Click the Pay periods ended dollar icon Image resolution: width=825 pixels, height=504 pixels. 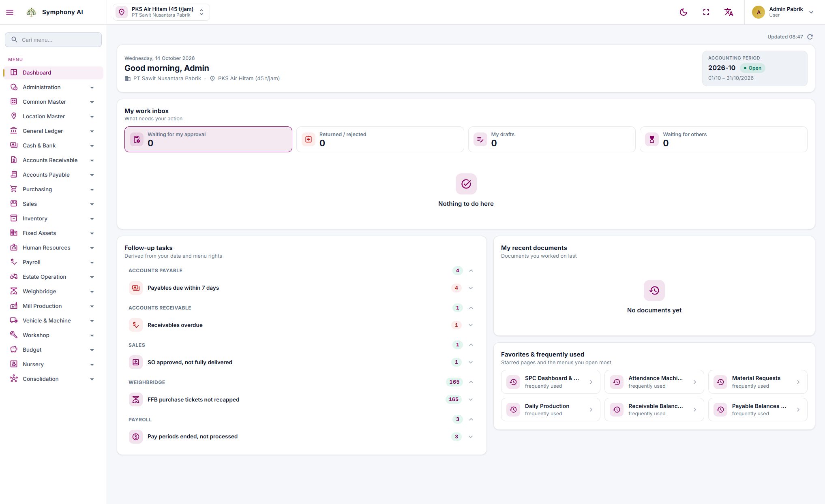click(136, 437)
